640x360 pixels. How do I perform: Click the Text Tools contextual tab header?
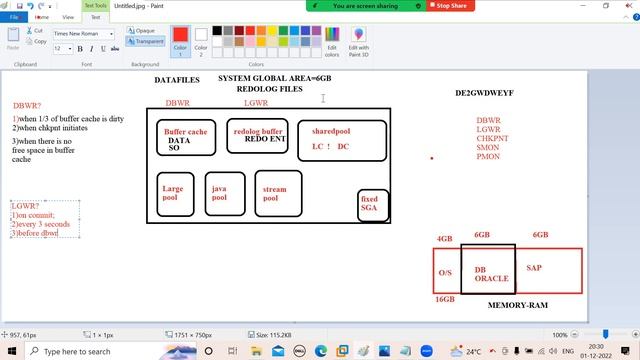[x=96, y=6]
